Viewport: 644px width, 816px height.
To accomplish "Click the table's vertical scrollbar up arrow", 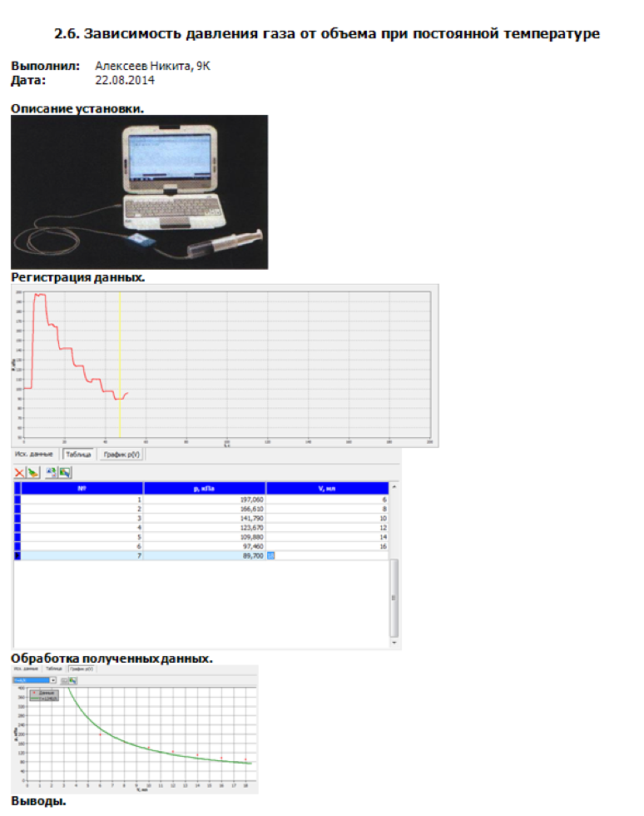I will (x=394, y=487).
